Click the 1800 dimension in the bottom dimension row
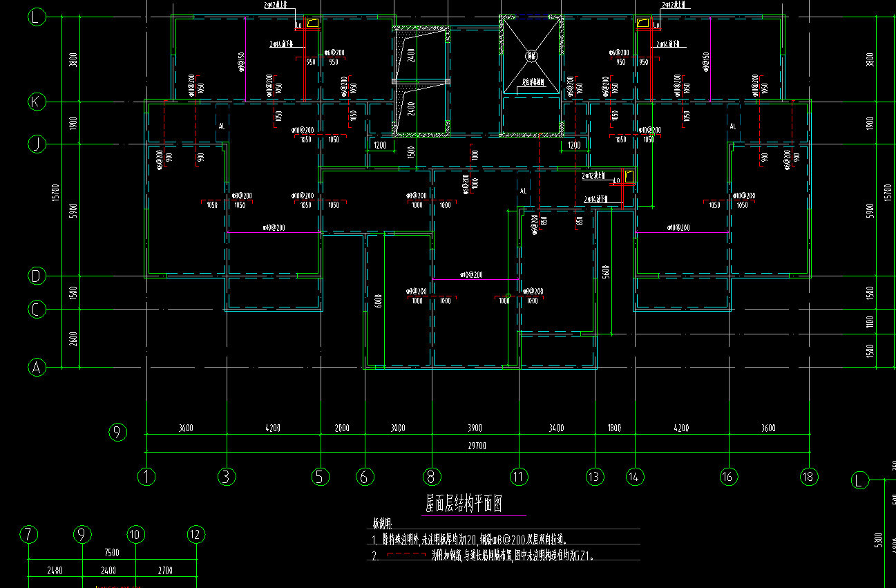Image resolution: width=896 pixels, height=588 pixels. click(x=613, y=428)
